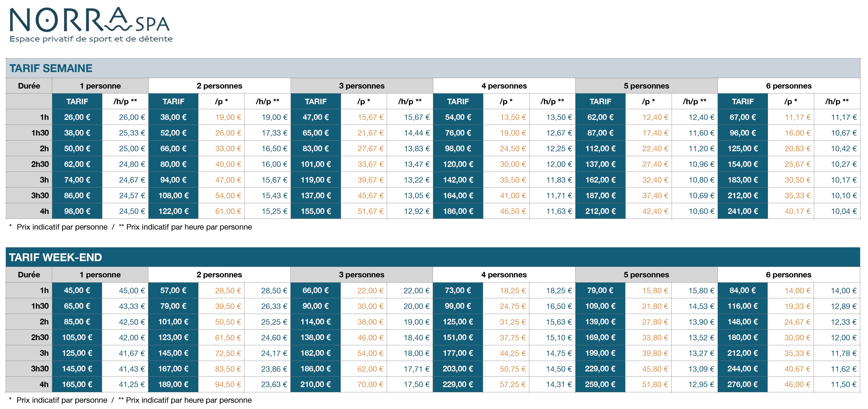Click the weekend Durée header cell

[x=29, y=274]
